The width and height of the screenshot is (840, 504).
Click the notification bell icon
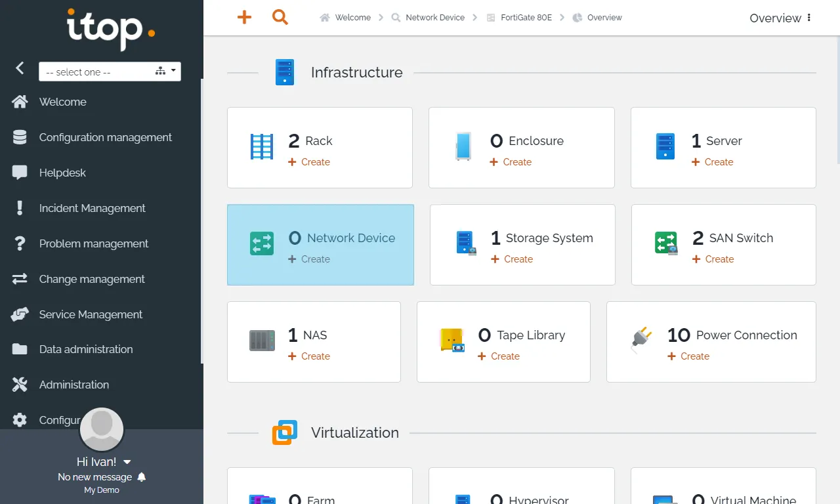pyautogui.click(x=142, y=477)
